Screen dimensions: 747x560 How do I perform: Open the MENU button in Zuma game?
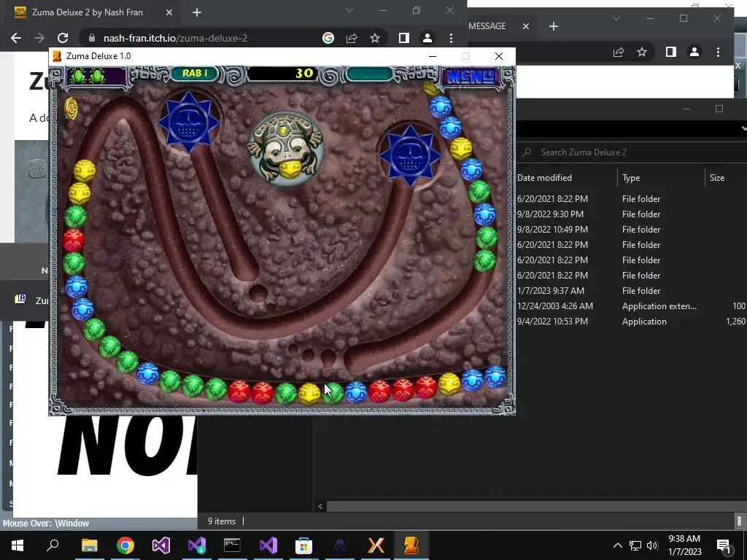(x=471, y=76)
